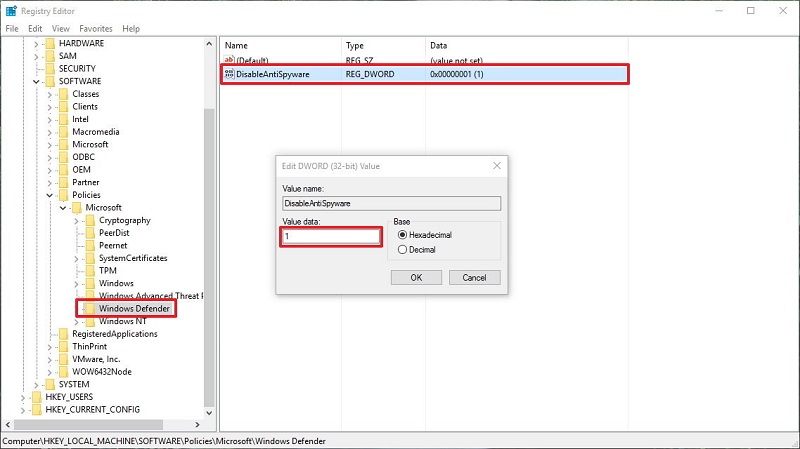This screenshot has width=800, height=449.
Task: Select the Hexadecimal base option
Action: 403,235
